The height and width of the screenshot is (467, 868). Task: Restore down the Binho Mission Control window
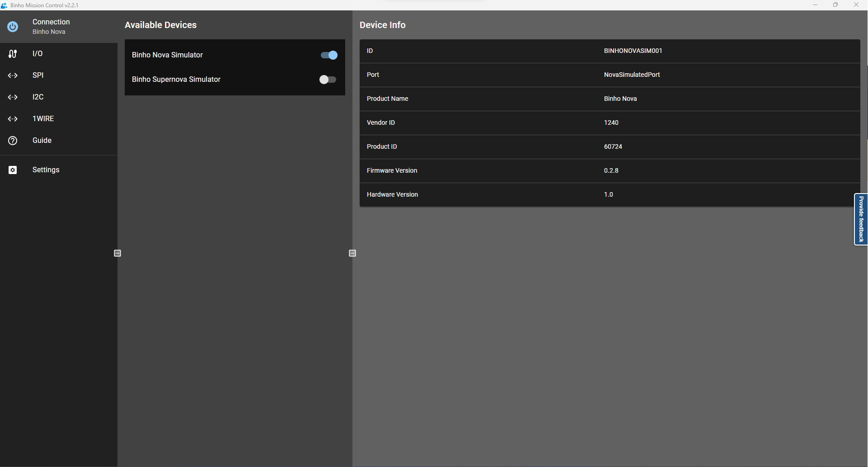835,5
